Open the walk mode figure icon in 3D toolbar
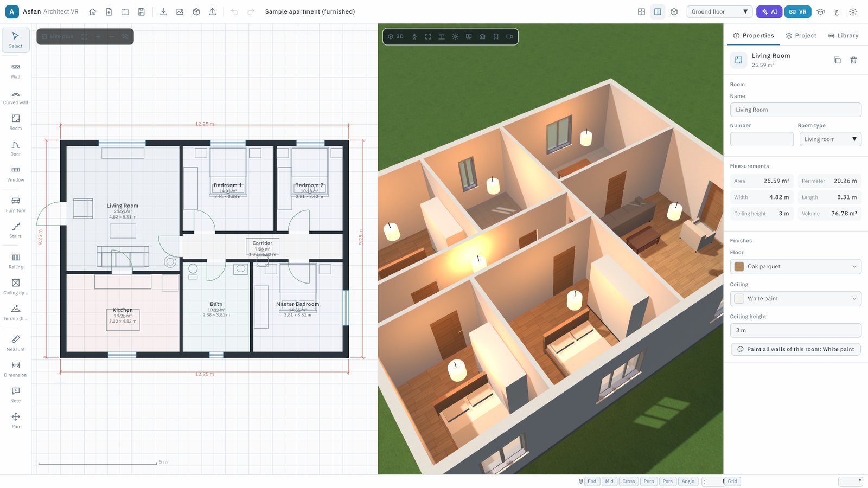 tap(414, 36)
